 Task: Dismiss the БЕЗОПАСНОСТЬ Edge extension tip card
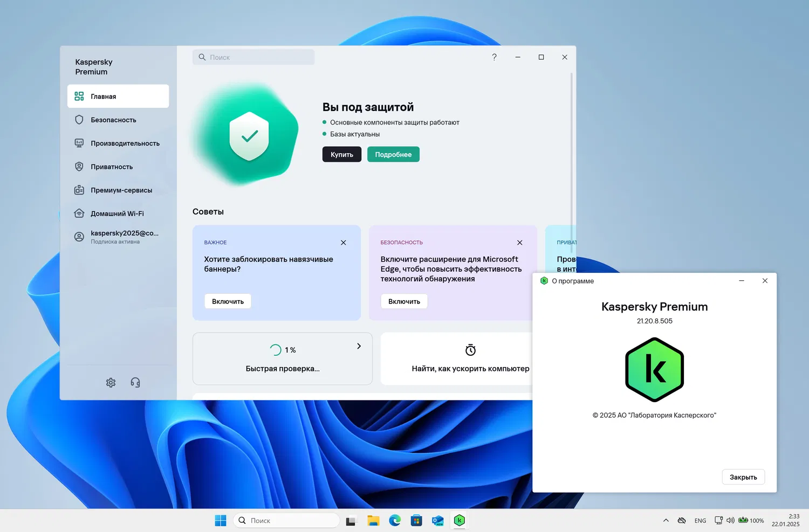[520, 243]
